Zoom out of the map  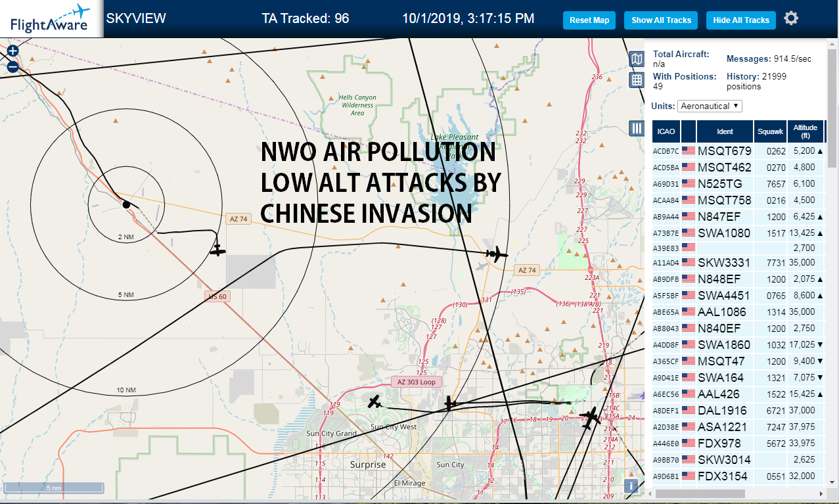(x=12, y=66)
